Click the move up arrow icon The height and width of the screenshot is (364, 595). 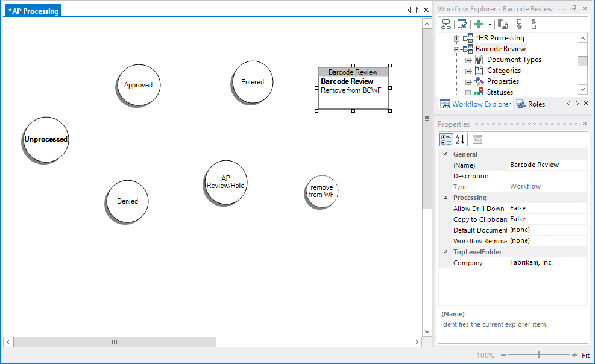[519, 24]
